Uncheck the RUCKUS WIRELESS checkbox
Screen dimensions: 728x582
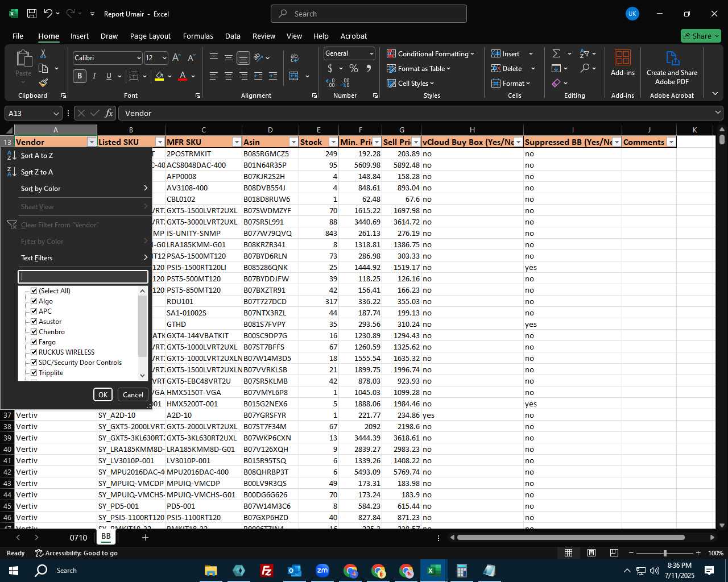[x=34, y=352]
